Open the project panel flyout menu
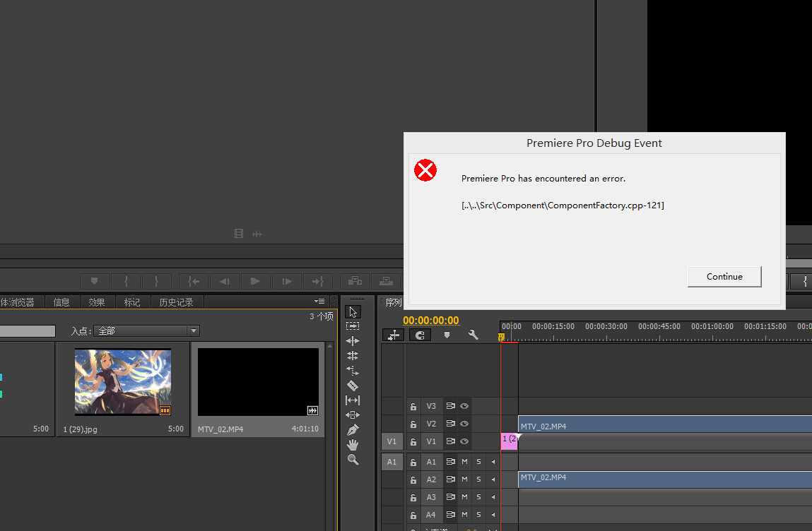This screenshot has width=812, height=531. coord(319,302)
